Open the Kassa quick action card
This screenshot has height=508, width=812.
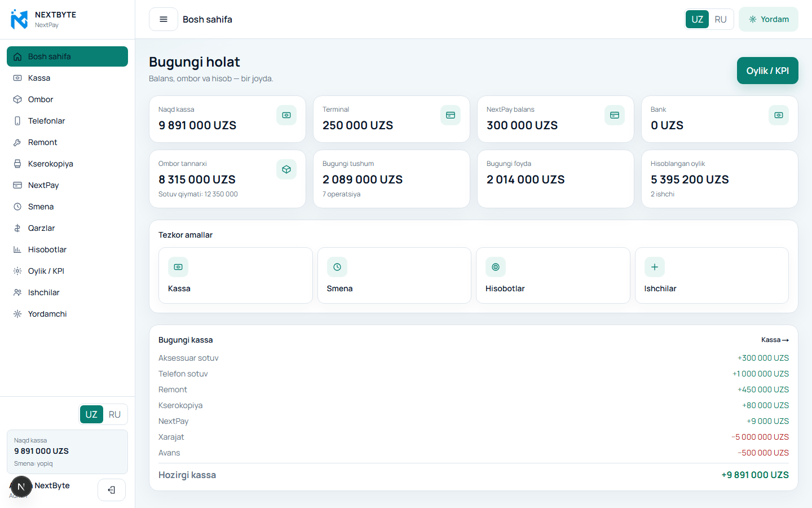click(x=236, y=275)
